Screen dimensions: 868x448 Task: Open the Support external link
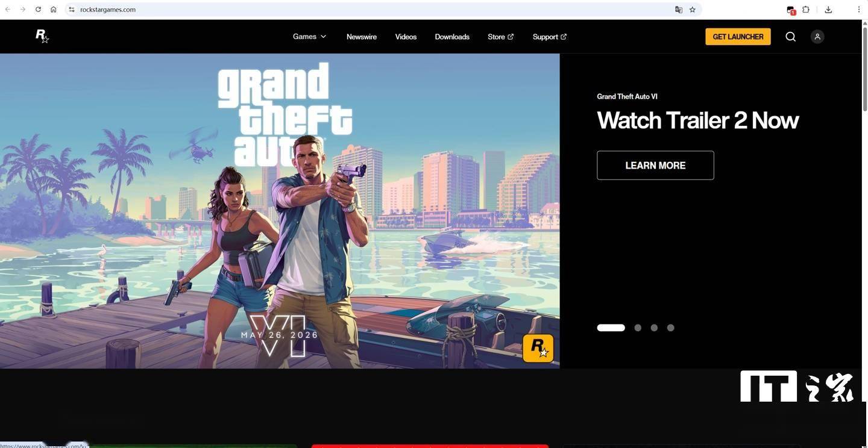[550, 37]
